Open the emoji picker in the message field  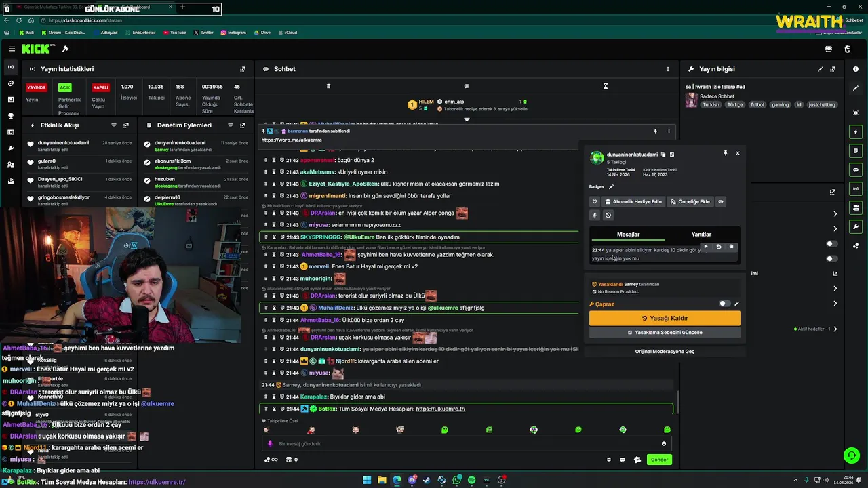[x=664, y=443]
